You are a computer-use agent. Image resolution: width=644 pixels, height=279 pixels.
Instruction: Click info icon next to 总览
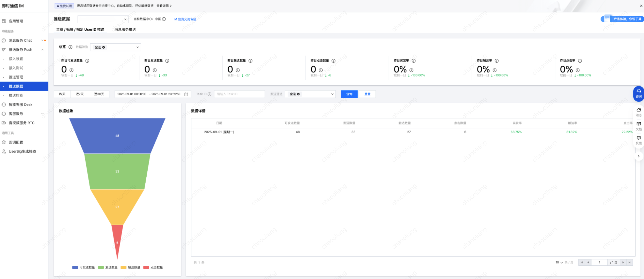click(71, 47)
